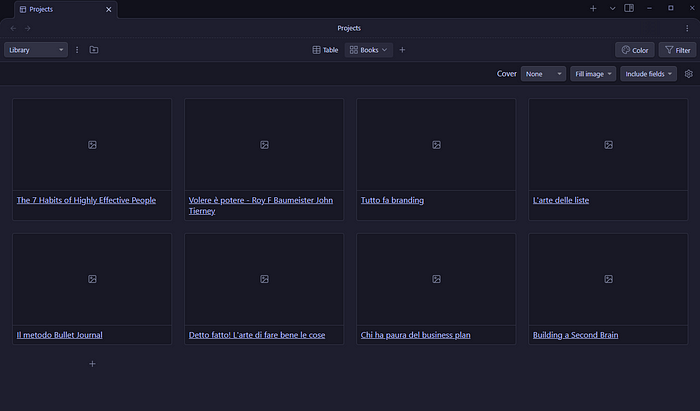Open the Library project dropdown
The height and width of the screenshot is (411, 700).
tap(36, 50)
